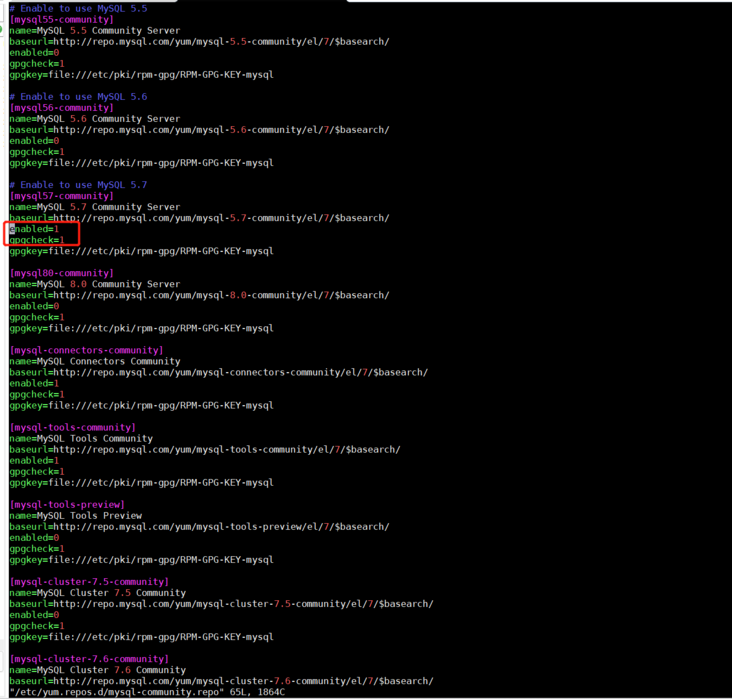Screen dimensions: 732x699
Task: Click the [mysql55-community] section header
Action: point(62,20)
